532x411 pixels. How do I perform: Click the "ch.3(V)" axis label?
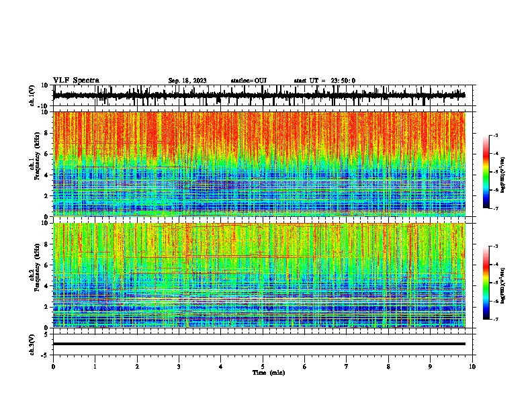tap(32, 345)
